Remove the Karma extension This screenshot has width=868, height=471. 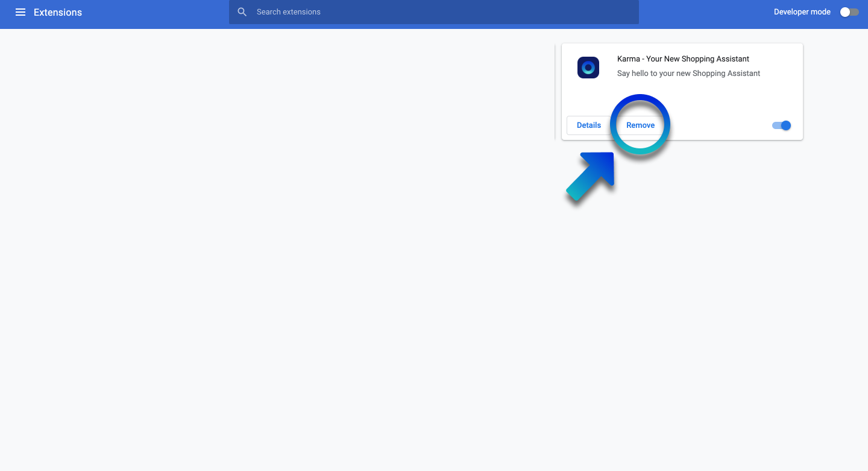[640, 125]
